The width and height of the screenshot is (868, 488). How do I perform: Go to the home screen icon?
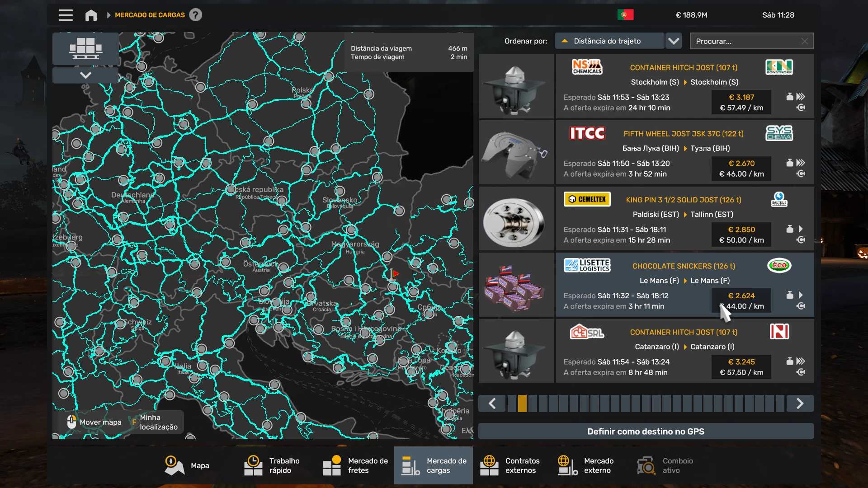coord(91,15)
